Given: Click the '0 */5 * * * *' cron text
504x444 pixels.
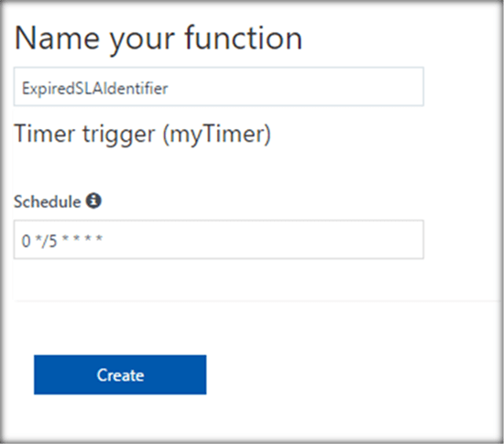Looking at the screenshot, I should coord(62,241).
